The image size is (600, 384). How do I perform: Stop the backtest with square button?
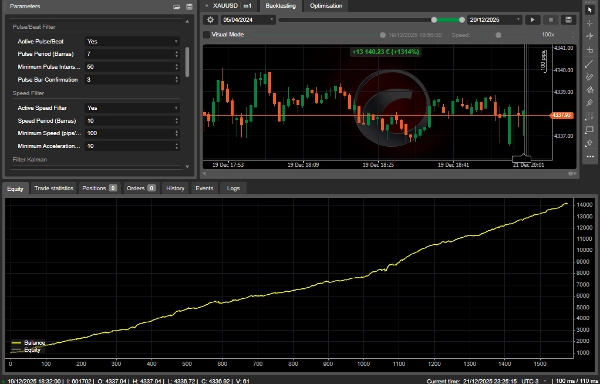click(551, 20)
